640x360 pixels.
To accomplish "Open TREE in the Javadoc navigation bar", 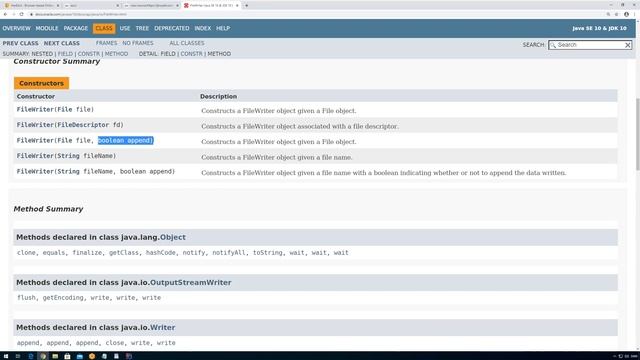I will (x=142, y=28).
